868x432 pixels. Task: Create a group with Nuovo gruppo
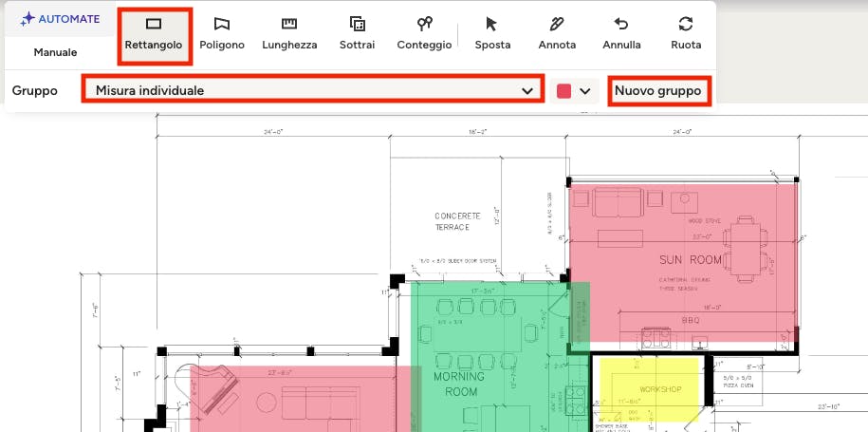click(x=657, y=91)
